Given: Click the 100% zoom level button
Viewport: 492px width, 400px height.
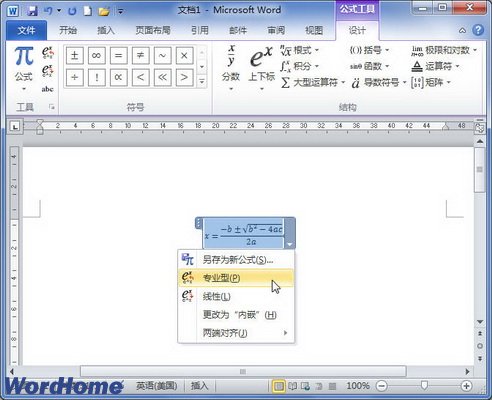Looking at the screenshot, I should [x=358, y=386].
